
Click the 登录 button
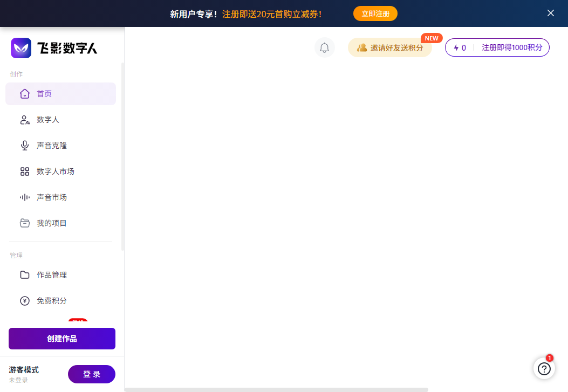[x=92, y=374]
